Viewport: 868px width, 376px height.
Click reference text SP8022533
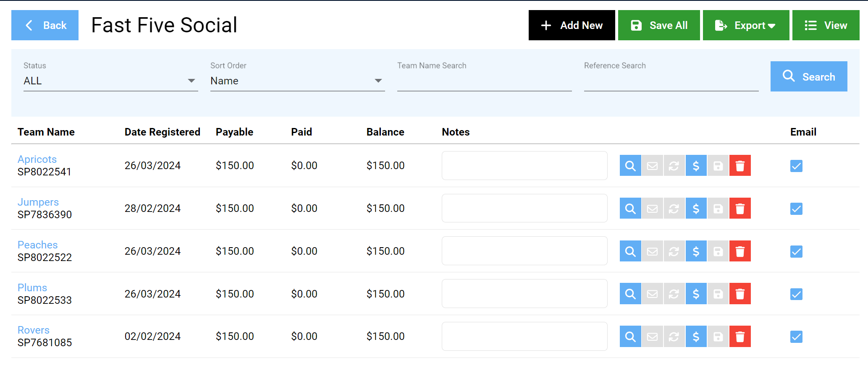45,300
